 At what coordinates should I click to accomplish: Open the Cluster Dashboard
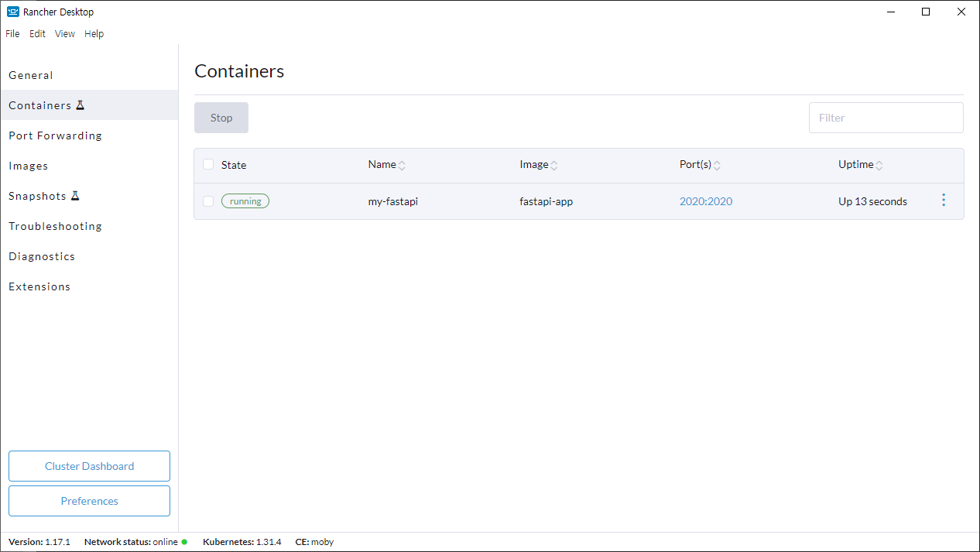coord(89,466)
